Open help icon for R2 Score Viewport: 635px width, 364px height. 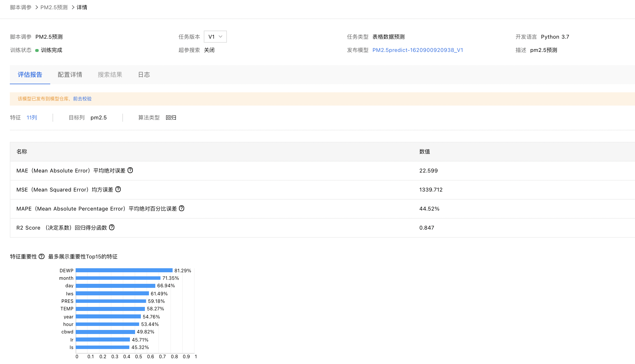(112, 227)
